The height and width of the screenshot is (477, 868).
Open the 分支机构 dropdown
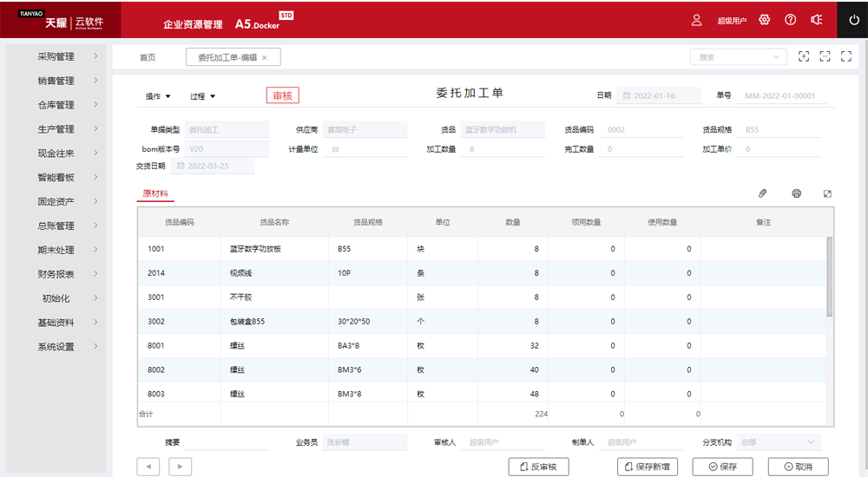779,442
